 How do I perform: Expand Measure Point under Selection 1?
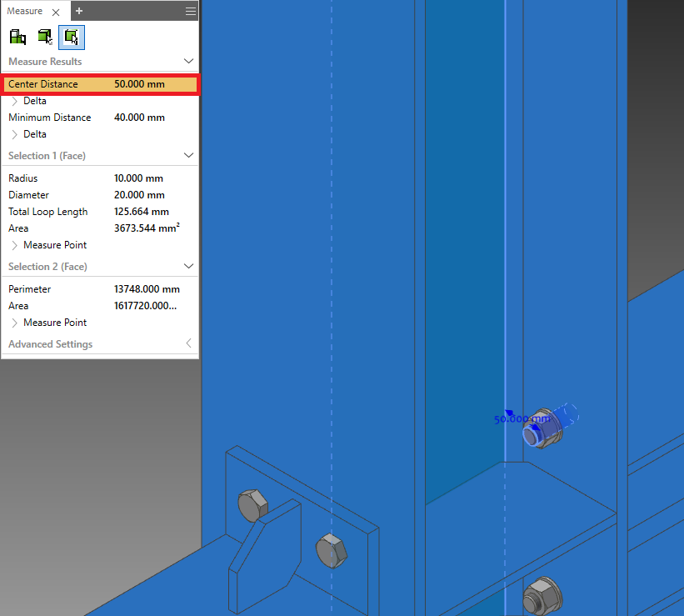[x=14, y=245]
